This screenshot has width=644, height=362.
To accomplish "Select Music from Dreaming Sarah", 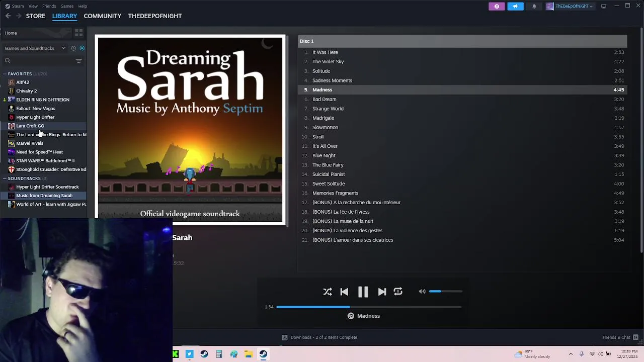I will 43,196.
